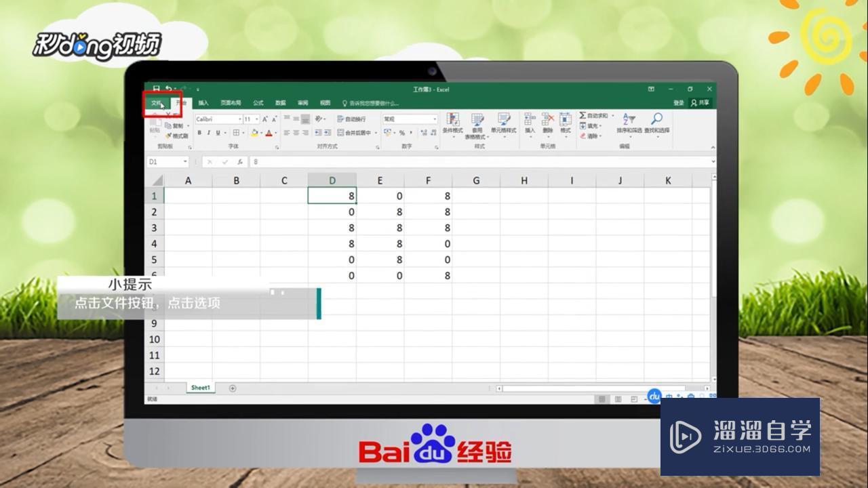Switch to the 插入 (Insert) ribbon tab
This screenshot has height=488, width=868.
[203, 103]
